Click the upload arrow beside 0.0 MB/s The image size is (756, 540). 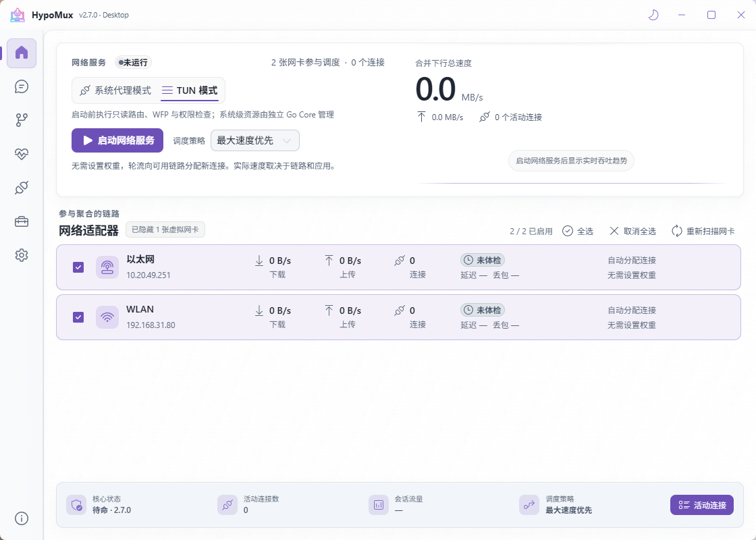pyautogui.click(x=421, y=117)
